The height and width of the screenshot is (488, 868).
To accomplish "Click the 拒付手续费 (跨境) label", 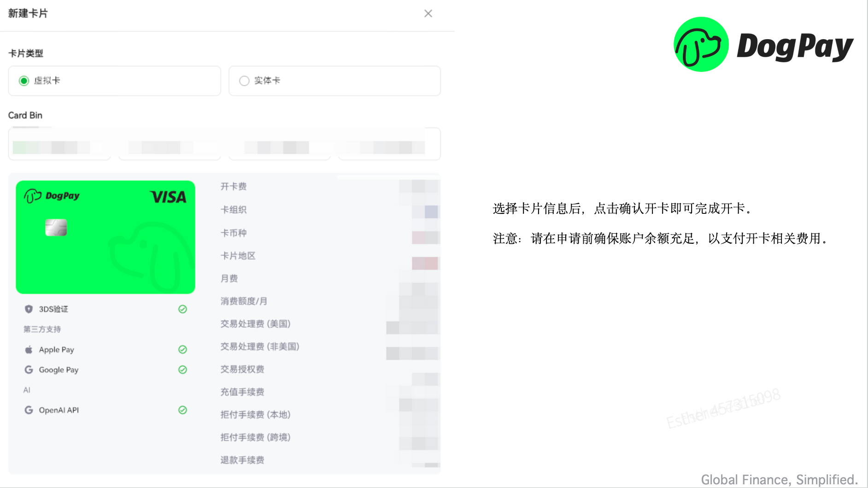I will tap(255, 437).
